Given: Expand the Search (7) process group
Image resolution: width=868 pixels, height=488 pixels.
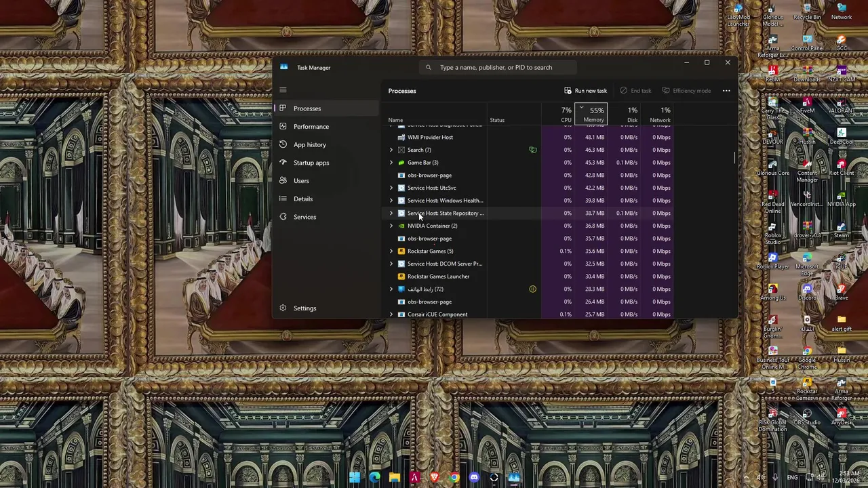Looking at the screenshot, I should [x=391, y=150].
